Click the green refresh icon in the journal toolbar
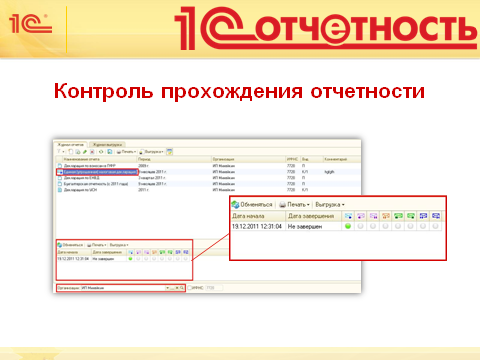The image size is (480, 360). 101,152
